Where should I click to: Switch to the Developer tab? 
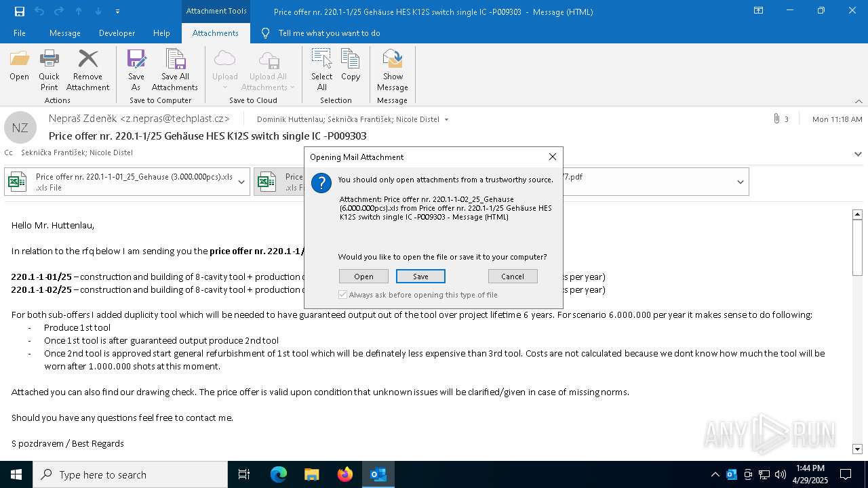point(117,33)
